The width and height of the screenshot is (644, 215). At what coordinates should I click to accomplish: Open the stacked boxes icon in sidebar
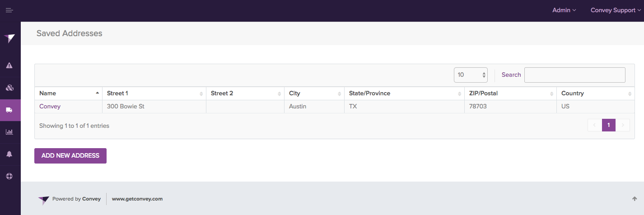(x=9, y=88)
